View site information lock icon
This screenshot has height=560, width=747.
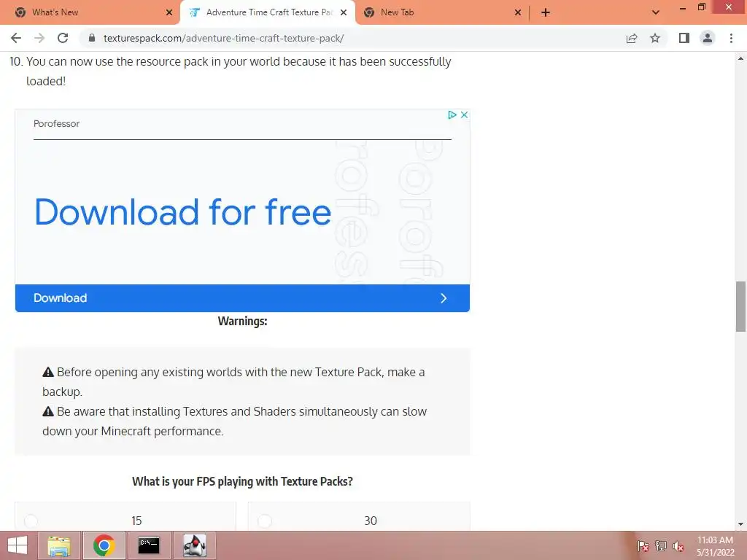coord(92,38)
